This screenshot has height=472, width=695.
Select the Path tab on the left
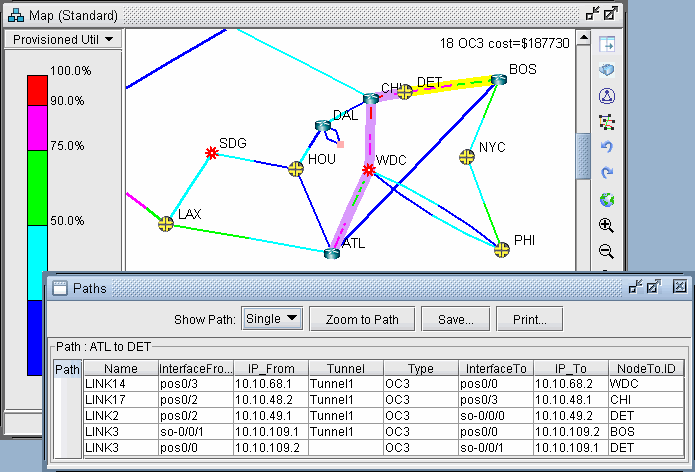click(x=67, y=370)
